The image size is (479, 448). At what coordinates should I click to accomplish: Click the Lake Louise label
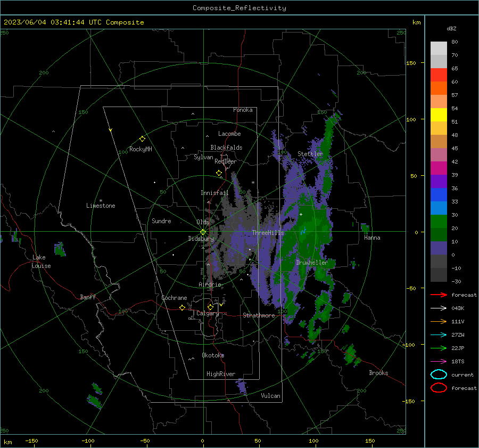[x=41, y=262]
